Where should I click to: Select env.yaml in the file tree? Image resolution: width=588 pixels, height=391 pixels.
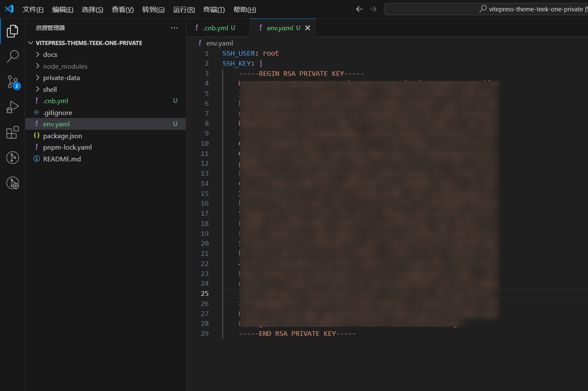pos(105,124)
